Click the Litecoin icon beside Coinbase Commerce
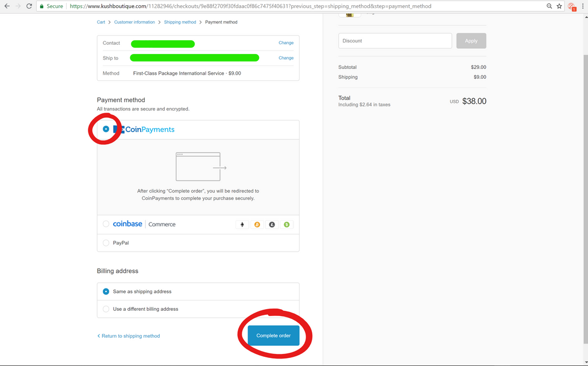This screenshot has width=588, height=366. pos(272,225)
